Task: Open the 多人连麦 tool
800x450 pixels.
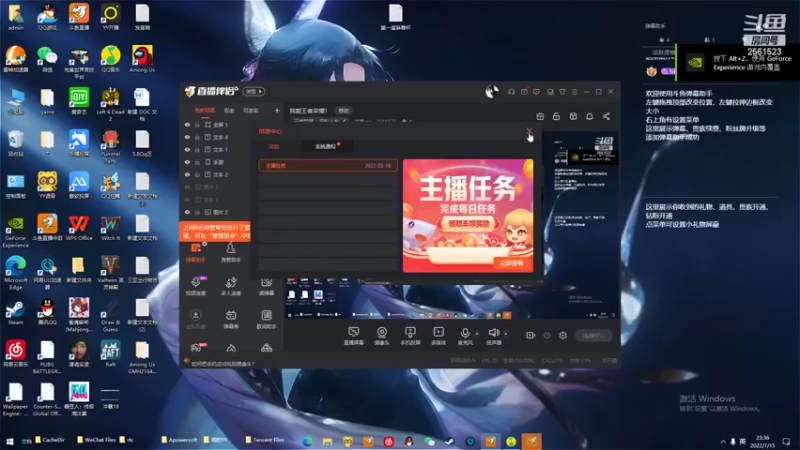Action: pos(231,287)
